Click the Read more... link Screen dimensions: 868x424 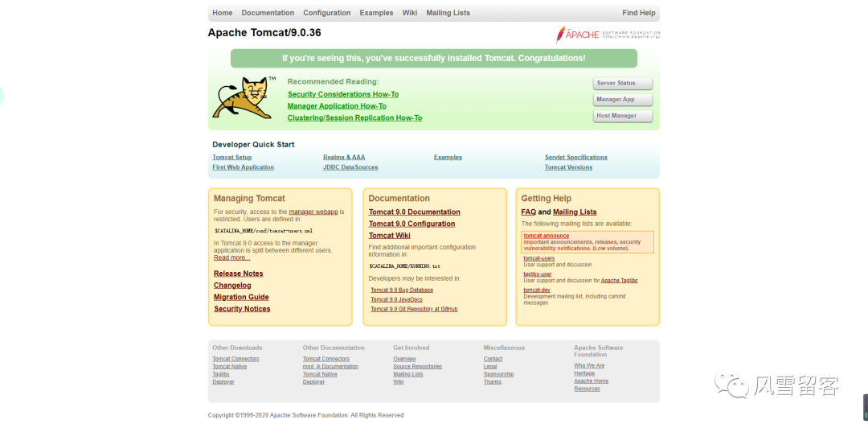click(232, 257)
